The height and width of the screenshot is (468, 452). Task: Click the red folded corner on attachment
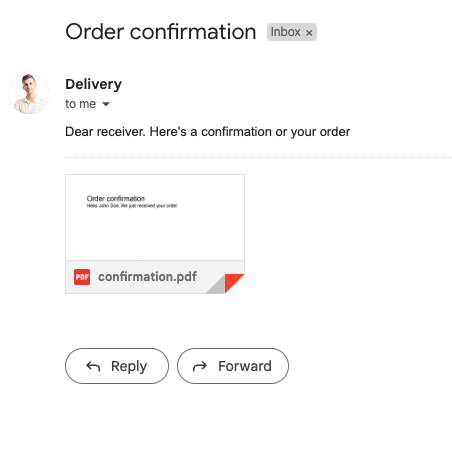232,281
